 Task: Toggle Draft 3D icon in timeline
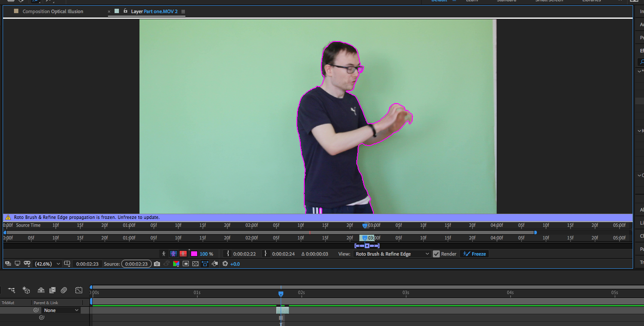pyautogui.click(x=26, y=290)
